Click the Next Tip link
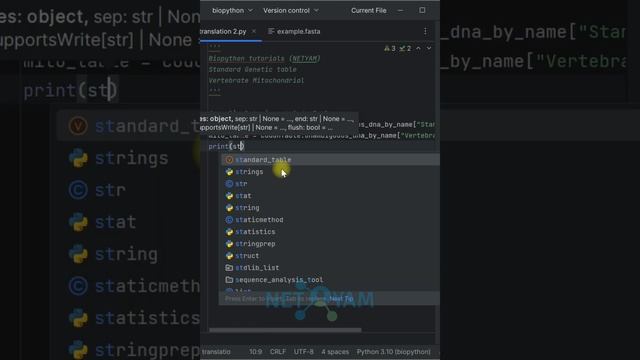 tap(341, 299)
